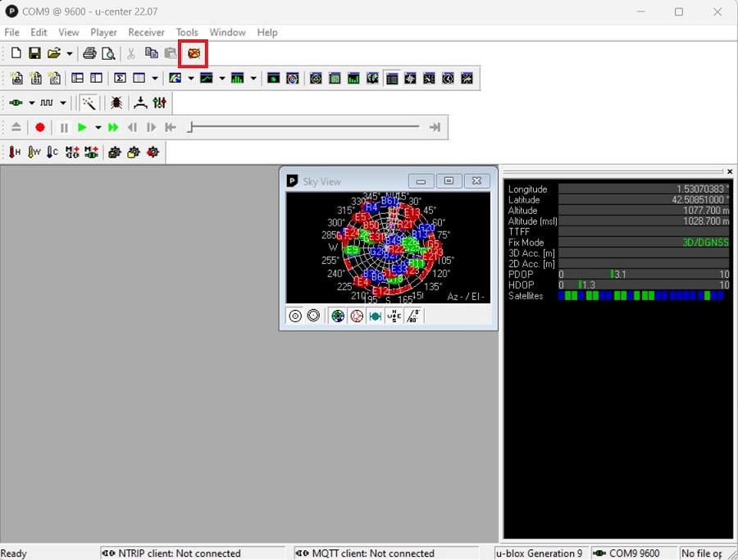
Task: Expand the dropdown arrow beside the Play button
Action: pos(98,128)
